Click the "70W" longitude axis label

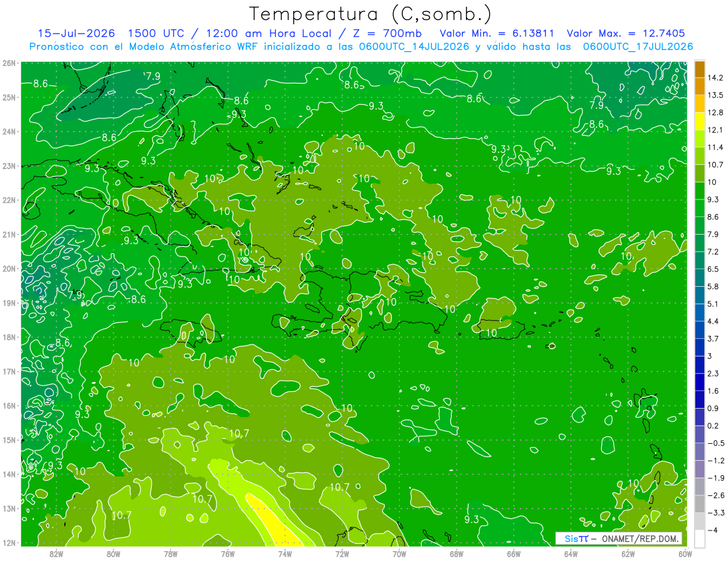click(x=399, y=554)
